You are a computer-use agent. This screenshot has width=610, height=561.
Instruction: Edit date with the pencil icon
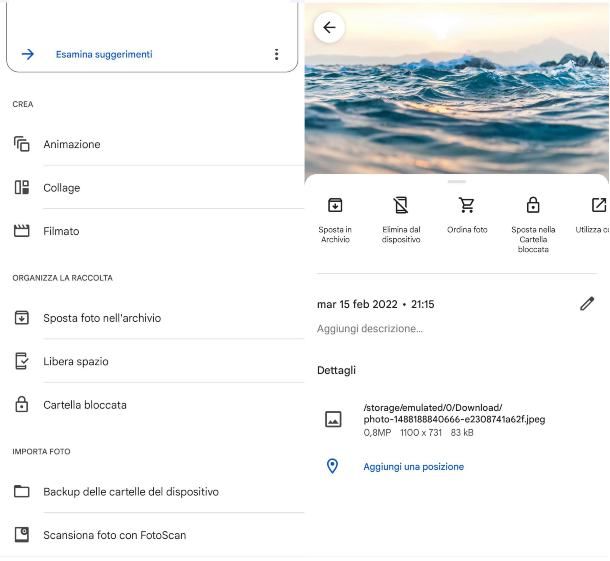coord(587,304)
